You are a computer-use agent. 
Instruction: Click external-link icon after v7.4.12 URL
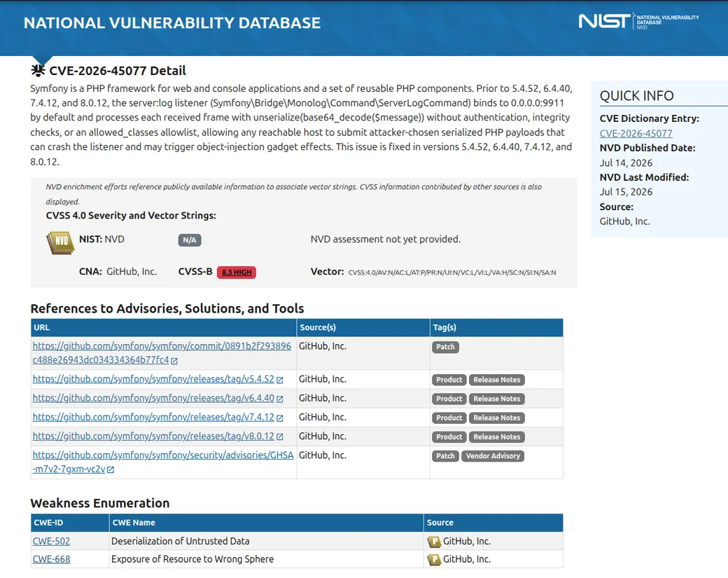[279, 418]
